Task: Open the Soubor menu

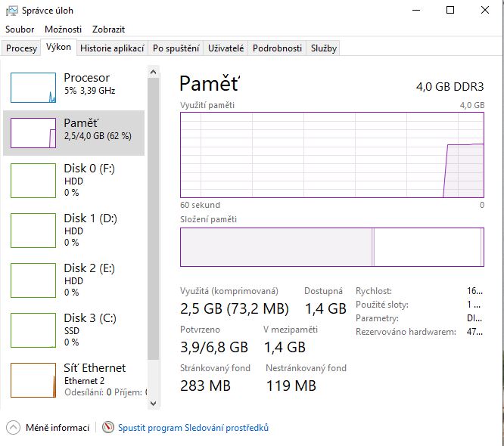Action: pyautogui.click(x=20, y=29)
